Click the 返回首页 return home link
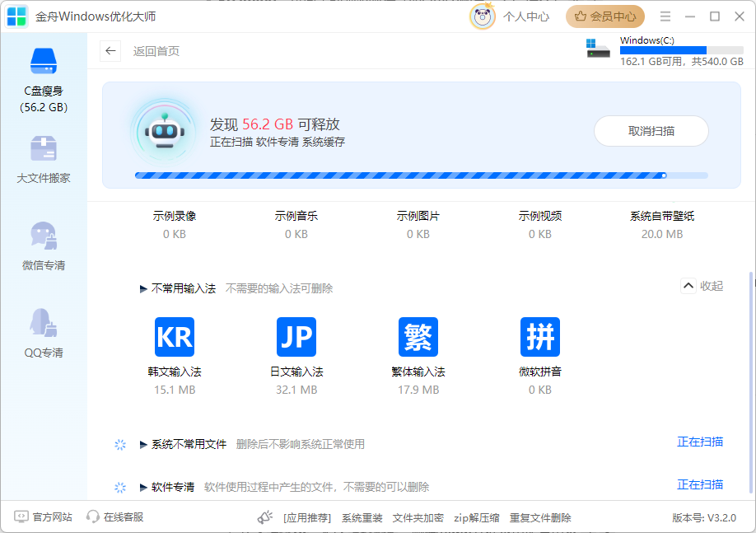 [x=156, y=51]
